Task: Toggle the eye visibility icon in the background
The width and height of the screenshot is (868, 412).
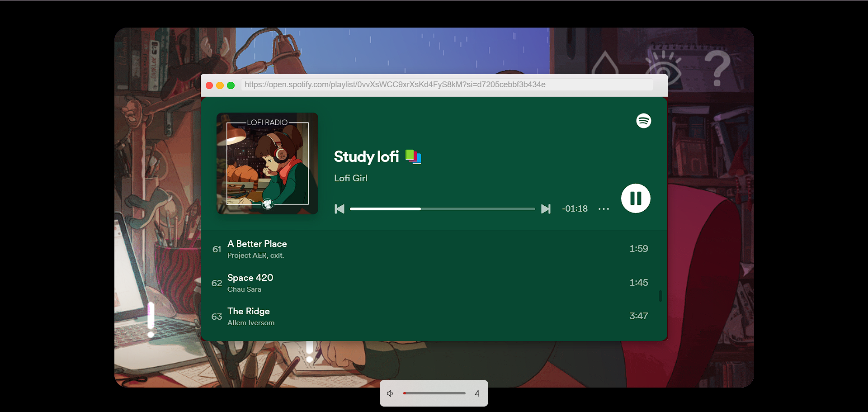Action: 665,68
